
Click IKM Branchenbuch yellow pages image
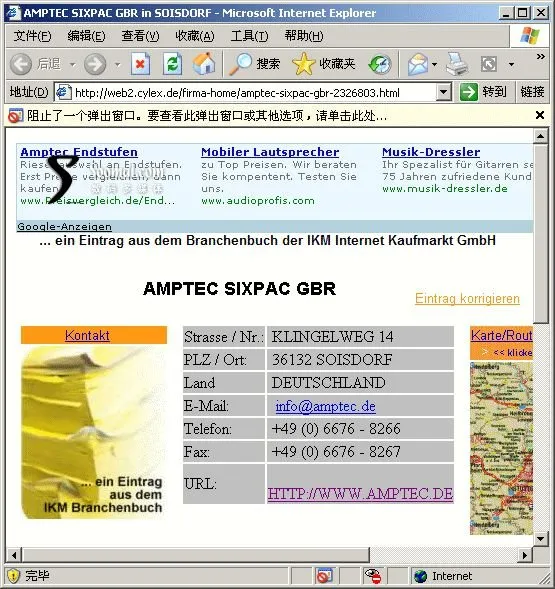tap(94, 432)
